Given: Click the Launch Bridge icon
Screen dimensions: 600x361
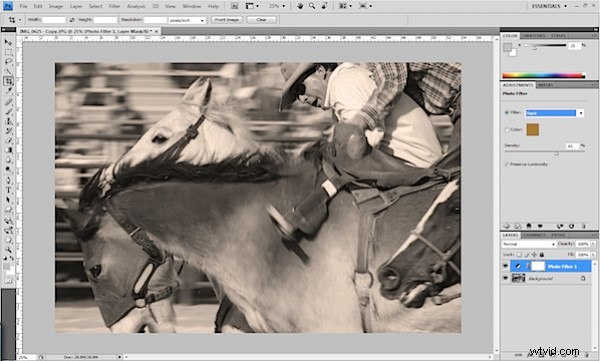Looking at the screenshot, I should (235, 6).
